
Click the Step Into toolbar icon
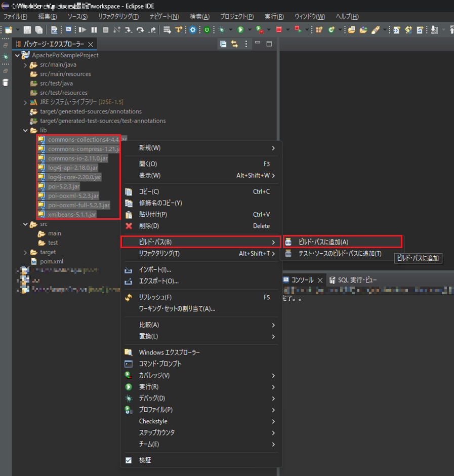[129, 30]
